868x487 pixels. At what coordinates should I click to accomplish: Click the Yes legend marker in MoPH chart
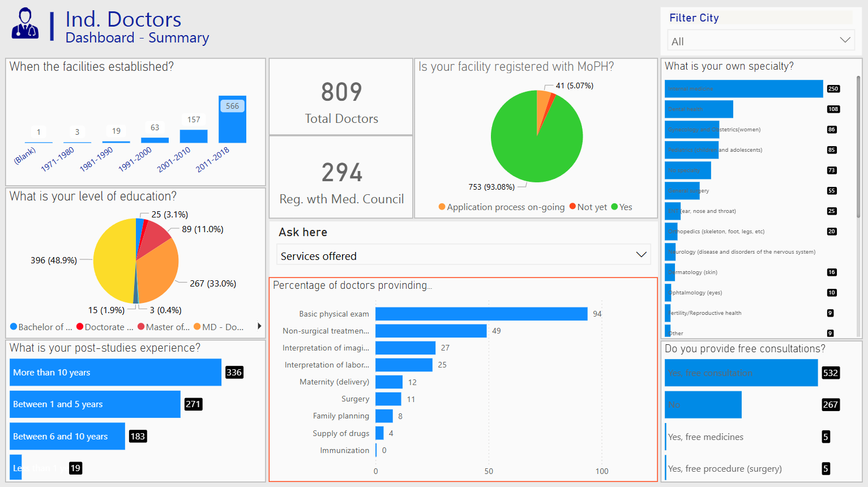point(614,207)
